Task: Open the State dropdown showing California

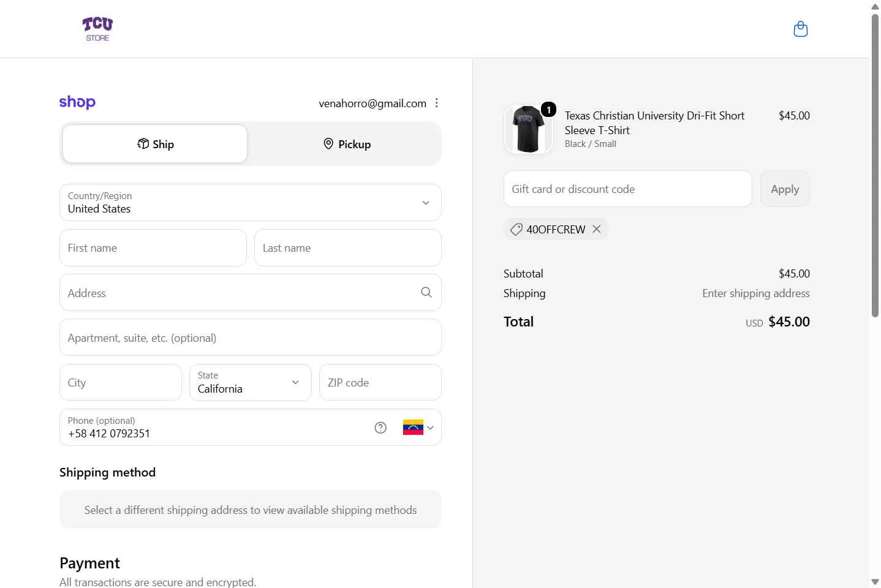Action: coord(251,383)
